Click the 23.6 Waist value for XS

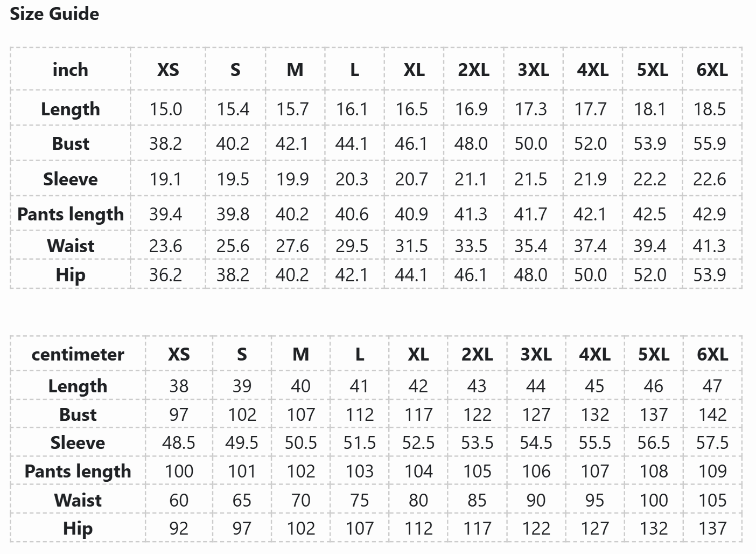[166, 246]
